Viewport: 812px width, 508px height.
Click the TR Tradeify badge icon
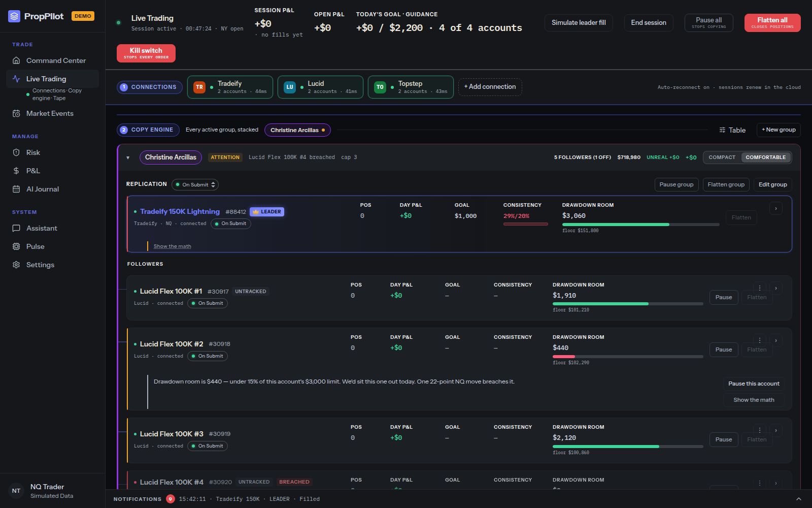pyautogui.click(x=199, y=87)
